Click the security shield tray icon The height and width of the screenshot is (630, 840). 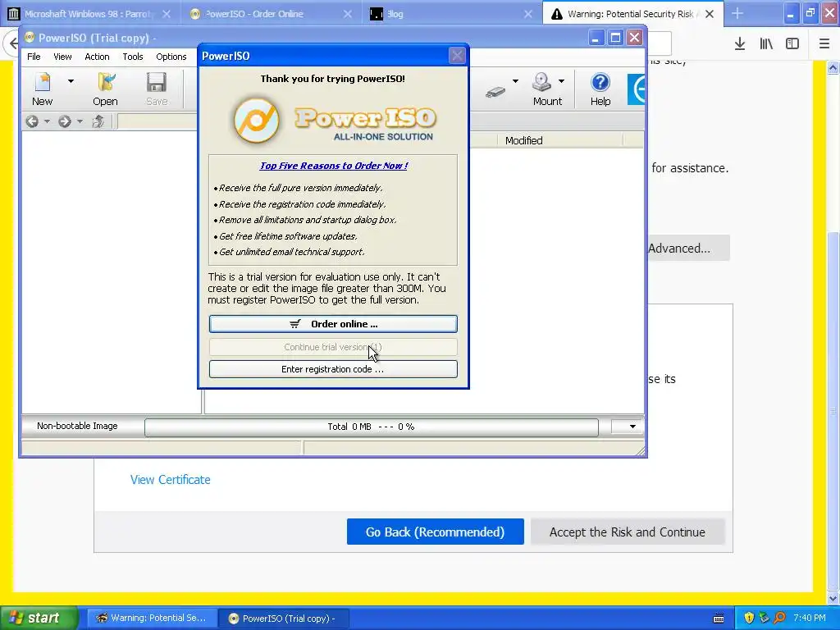tap(749, 618)
